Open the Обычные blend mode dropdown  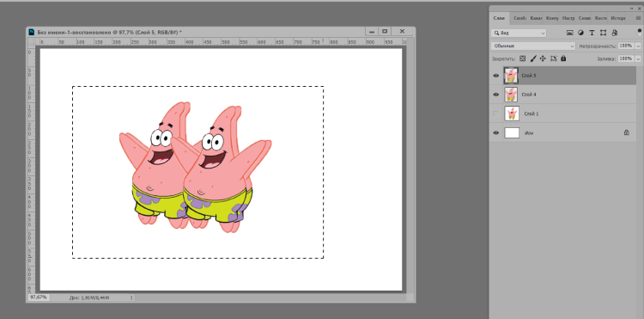tap(533, 46)
